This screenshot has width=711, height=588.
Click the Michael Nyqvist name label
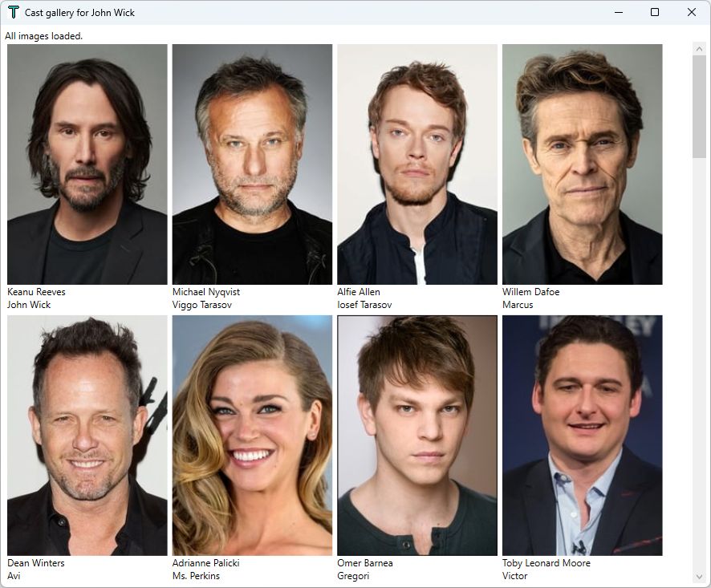pos(206,292)
